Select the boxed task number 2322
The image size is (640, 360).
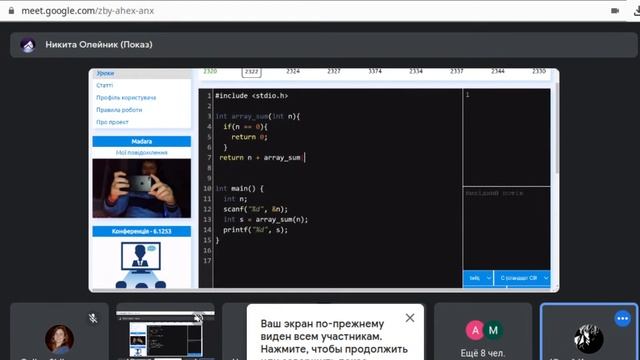(x=251, y=72)
